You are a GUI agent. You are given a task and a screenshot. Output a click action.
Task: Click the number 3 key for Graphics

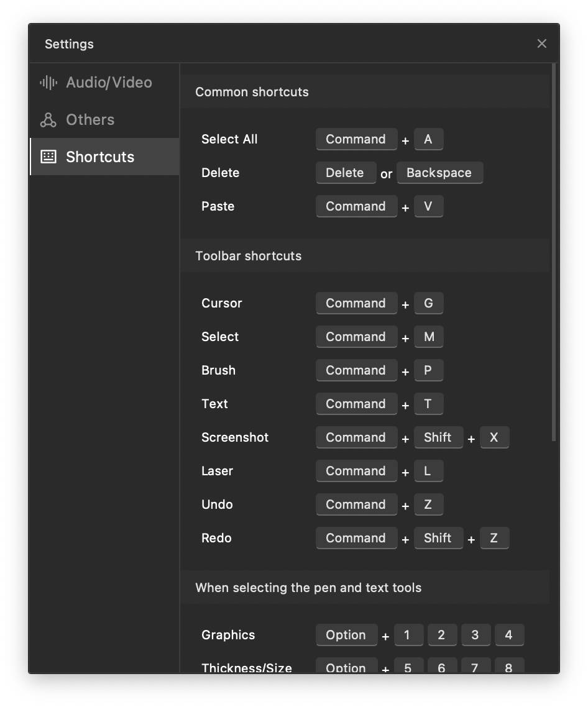(475, 635)
